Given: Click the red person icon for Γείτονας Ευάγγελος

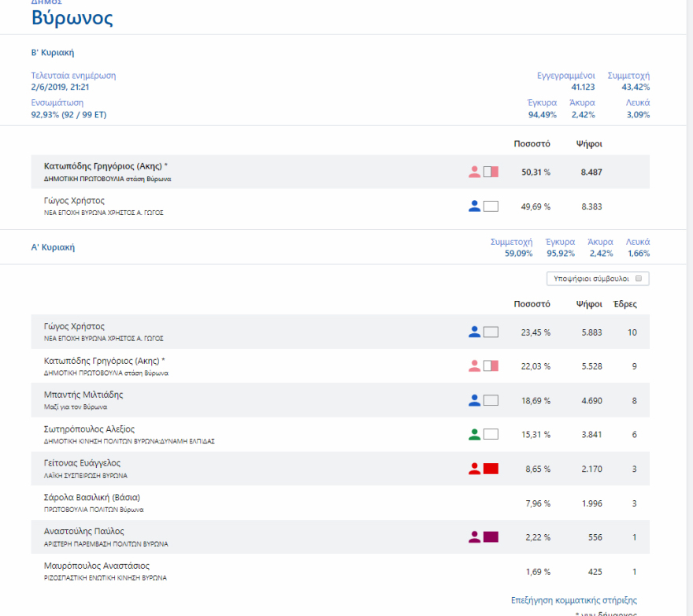Looking at the screenshot, I should tap(474, 469).
